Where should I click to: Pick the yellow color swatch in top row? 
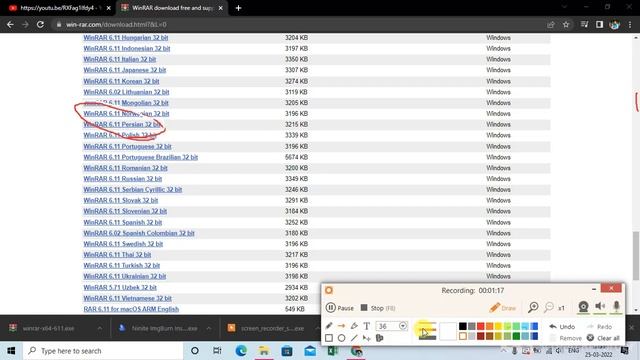tap(498, 326)
